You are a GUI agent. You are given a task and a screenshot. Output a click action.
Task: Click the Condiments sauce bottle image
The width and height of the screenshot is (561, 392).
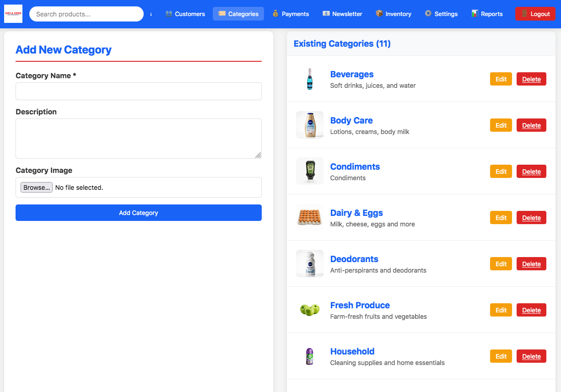[x=310, y=172]
